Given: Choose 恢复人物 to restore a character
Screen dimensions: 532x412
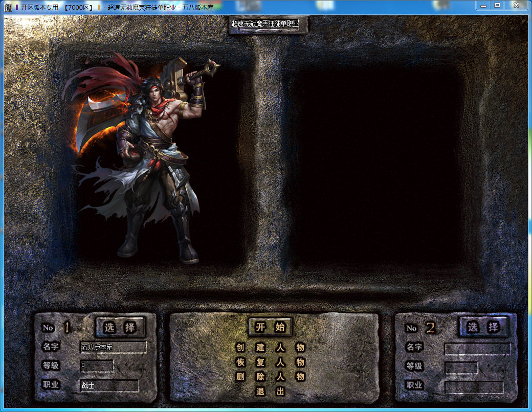Looking at the screenshot, I should [271, 362].
